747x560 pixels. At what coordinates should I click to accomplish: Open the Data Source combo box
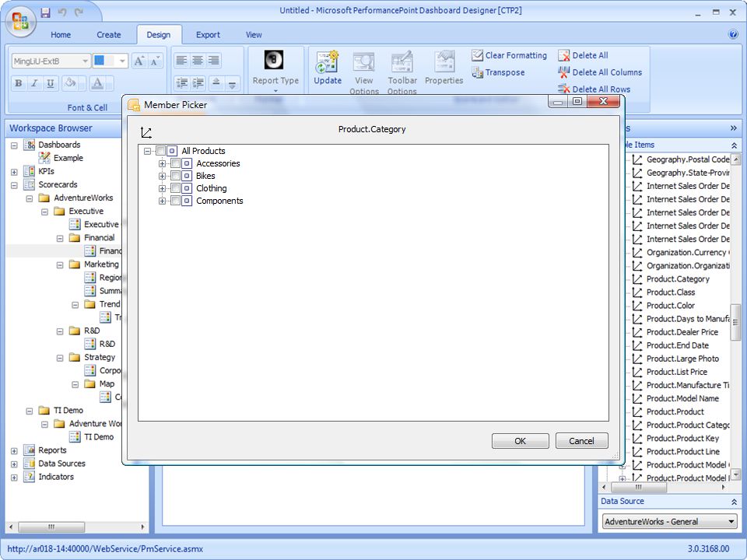670,521
